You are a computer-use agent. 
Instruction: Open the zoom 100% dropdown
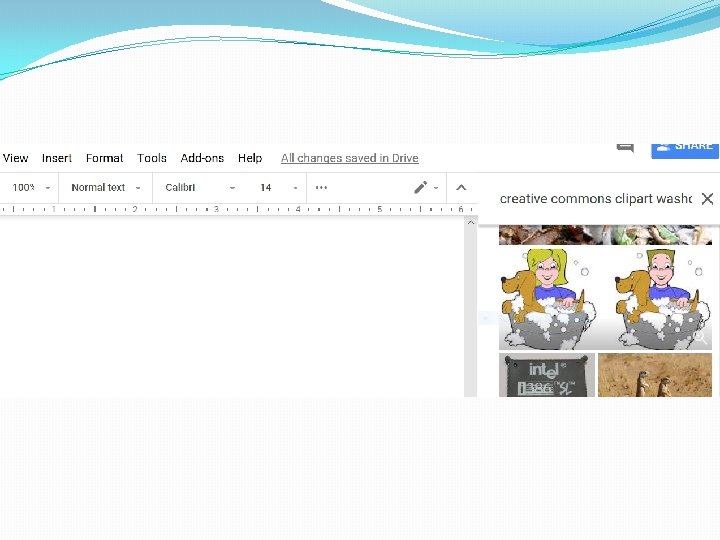[31, 187]
